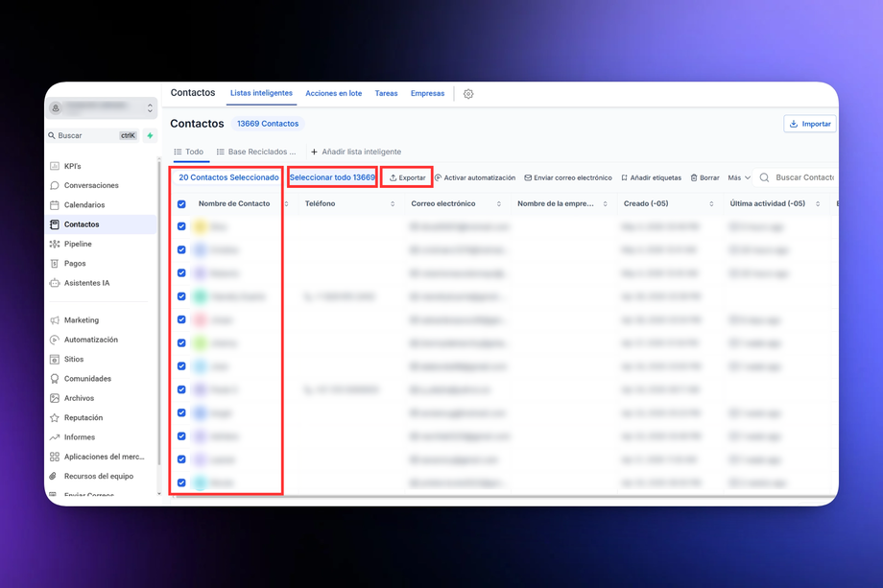Viewport: 883px width, 588px height.
Task: Toggle the select-all header checkbox
Action: click(x=181, y=204)
